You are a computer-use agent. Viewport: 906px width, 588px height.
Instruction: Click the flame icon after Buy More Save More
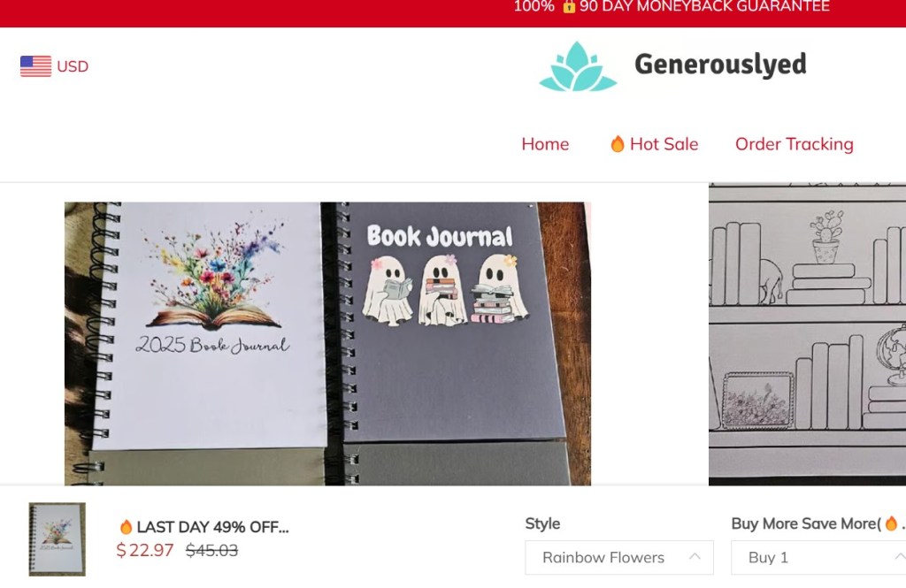point(891,523)
